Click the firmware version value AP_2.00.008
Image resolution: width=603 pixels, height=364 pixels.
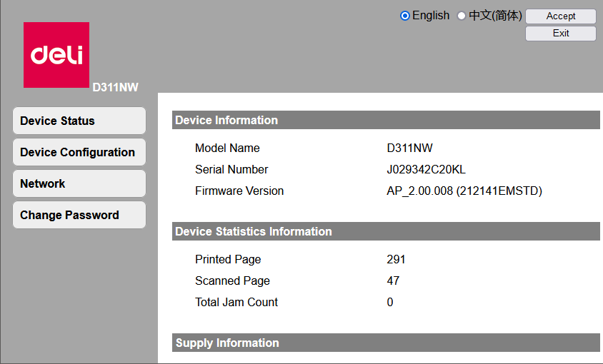(x=464, y=191)
